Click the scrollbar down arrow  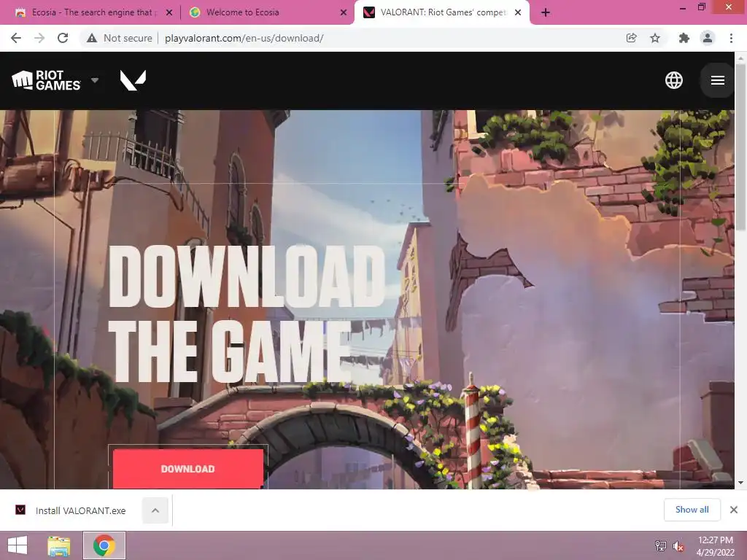pos(740,483)
